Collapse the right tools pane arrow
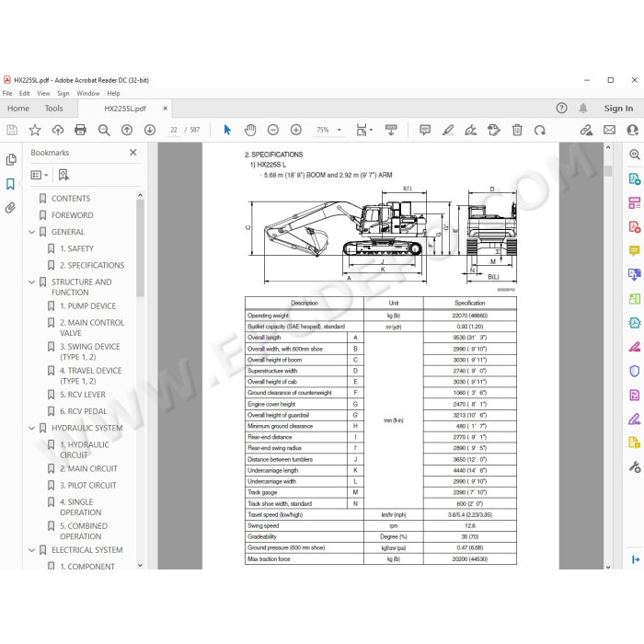The width and height of the screenshot is (644, 644). pos(636,559)
